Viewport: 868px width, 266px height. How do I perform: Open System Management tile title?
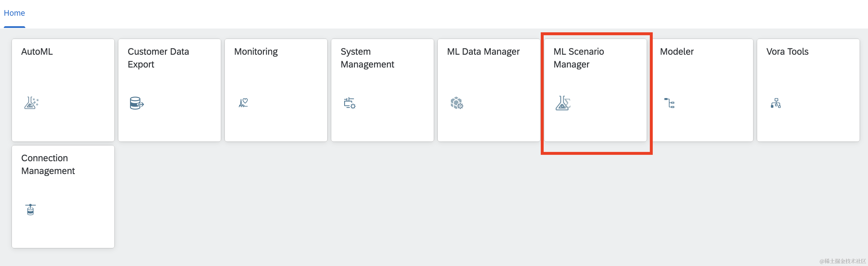point(367,58)
